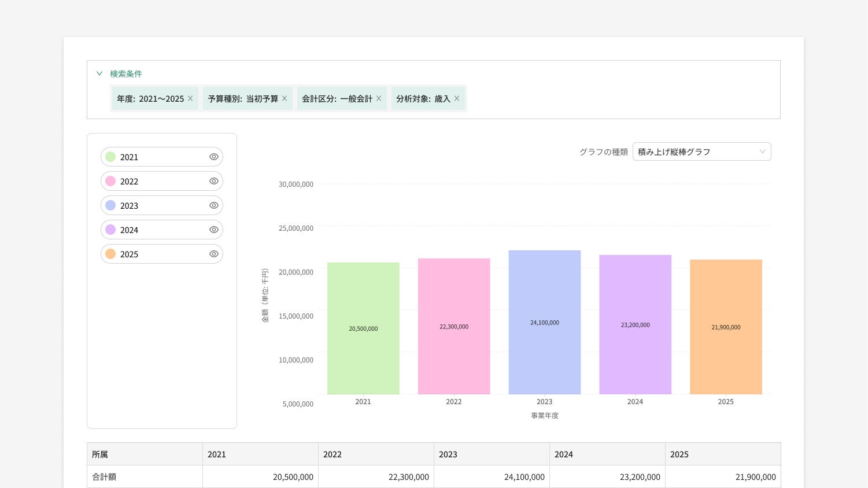Remove the 分析対象: 歳入 filter tag

click(x=457, y=98)
